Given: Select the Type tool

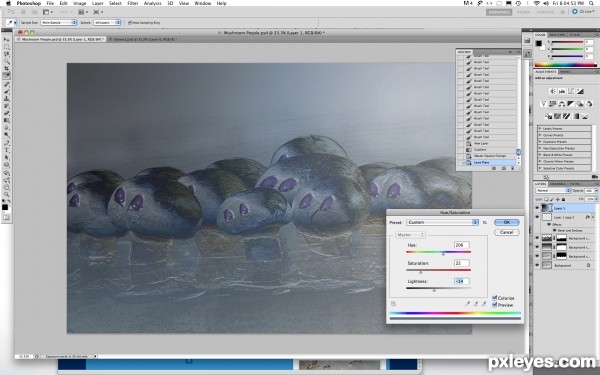Looking at the screenshot, I should tap(7, 150).
